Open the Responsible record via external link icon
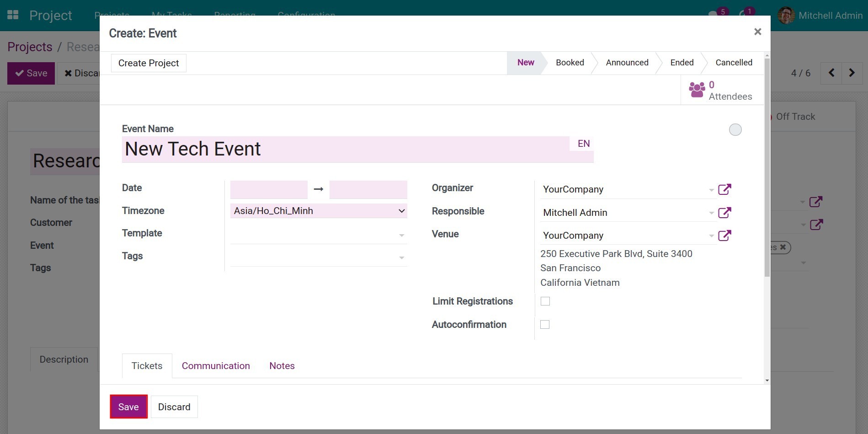This screenshot has width=868, height=434. [x=725, y=213]
